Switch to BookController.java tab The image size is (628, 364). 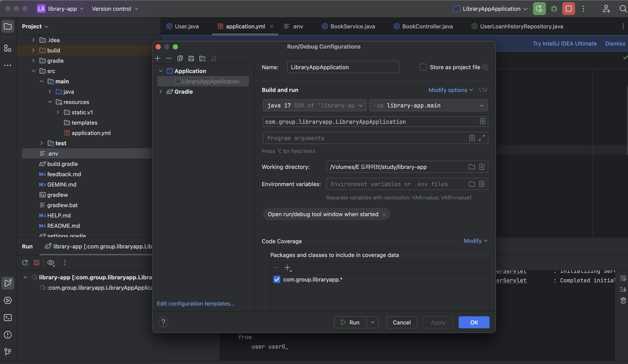coord(423,26)
